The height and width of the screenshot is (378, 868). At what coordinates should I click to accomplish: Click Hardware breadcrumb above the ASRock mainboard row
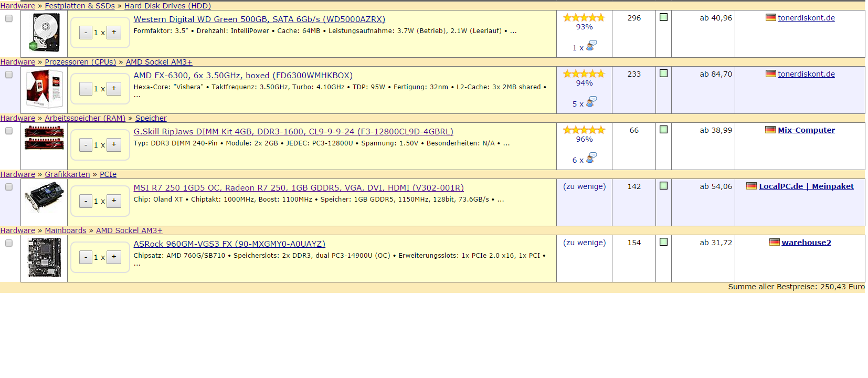point(17,230)
